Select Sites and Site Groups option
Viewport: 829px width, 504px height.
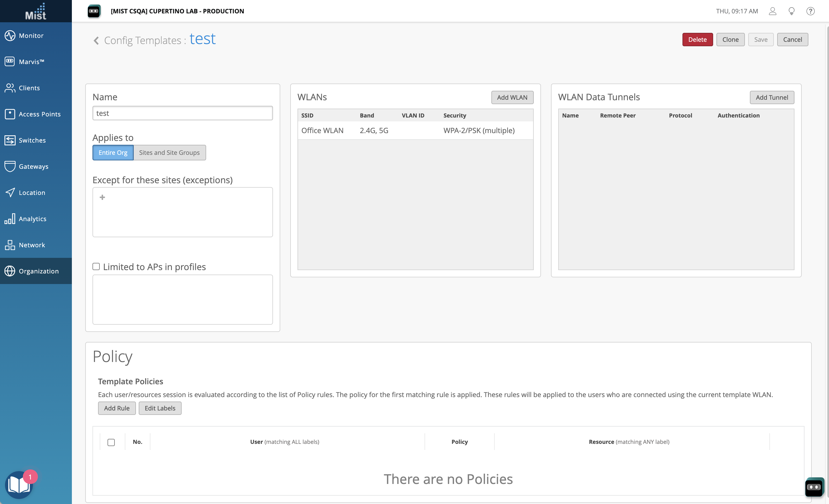169,153
